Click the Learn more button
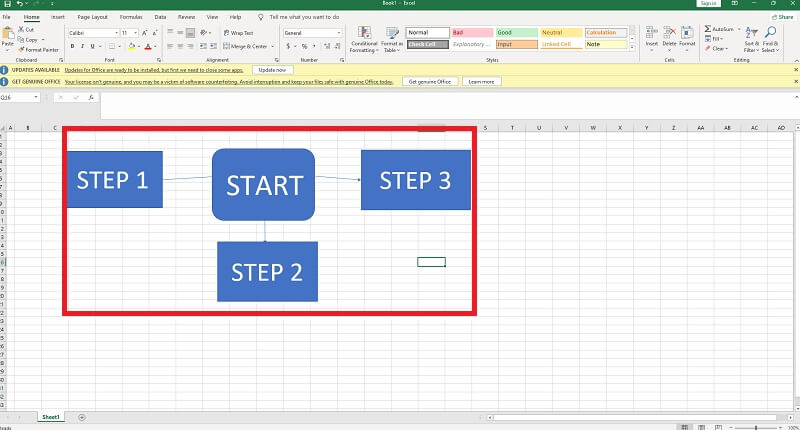The image size is (800, 430). point(481,82)
